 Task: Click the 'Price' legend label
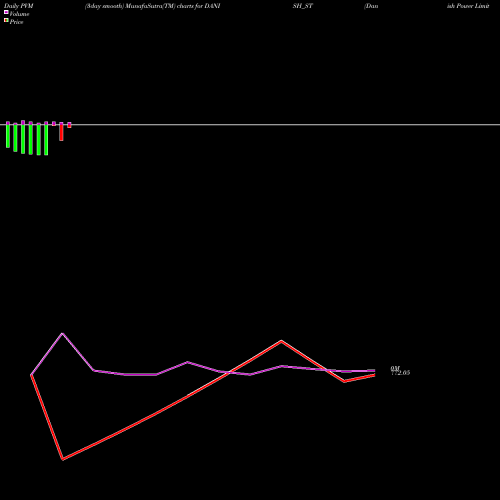(x=16, y=22)
